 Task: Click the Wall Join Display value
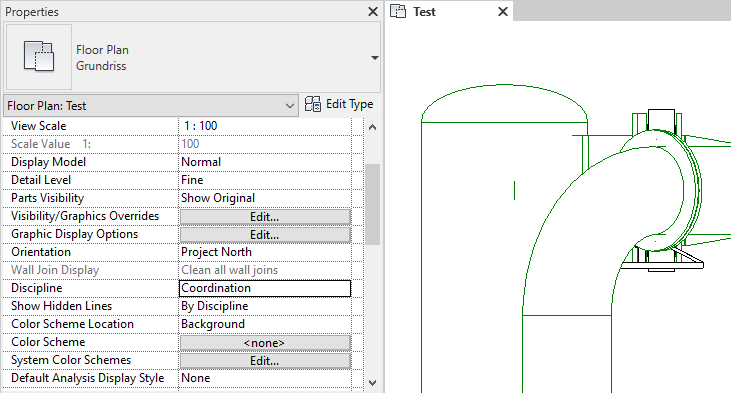pos(265,270)
